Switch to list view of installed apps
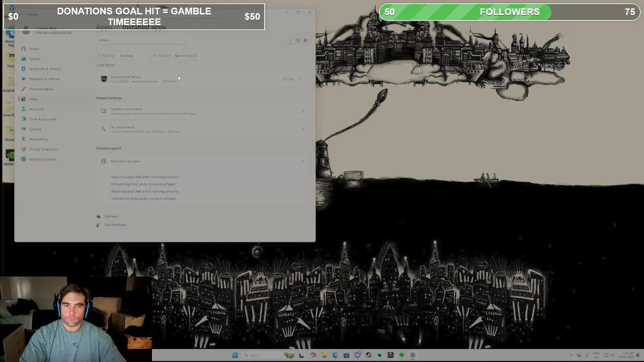644x362 pixels. click(290, 41)
